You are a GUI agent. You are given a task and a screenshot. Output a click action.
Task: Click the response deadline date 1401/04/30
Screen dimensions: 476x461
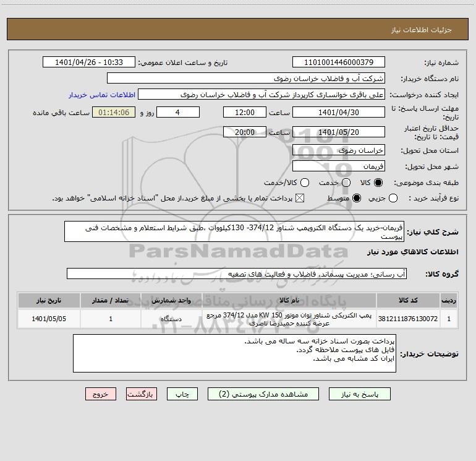(x=339, y=112)
